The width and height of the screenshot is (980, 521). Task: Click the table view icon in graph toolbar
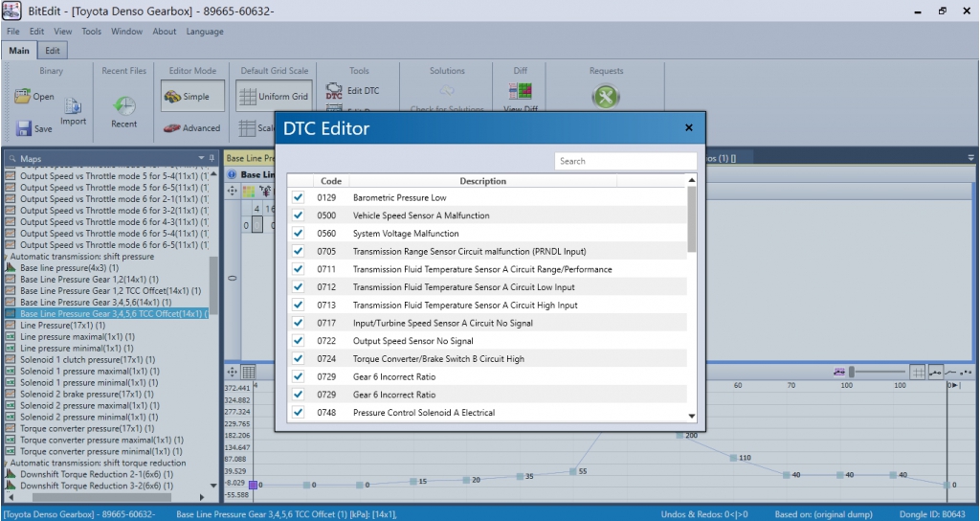click(x=248, y=372)
